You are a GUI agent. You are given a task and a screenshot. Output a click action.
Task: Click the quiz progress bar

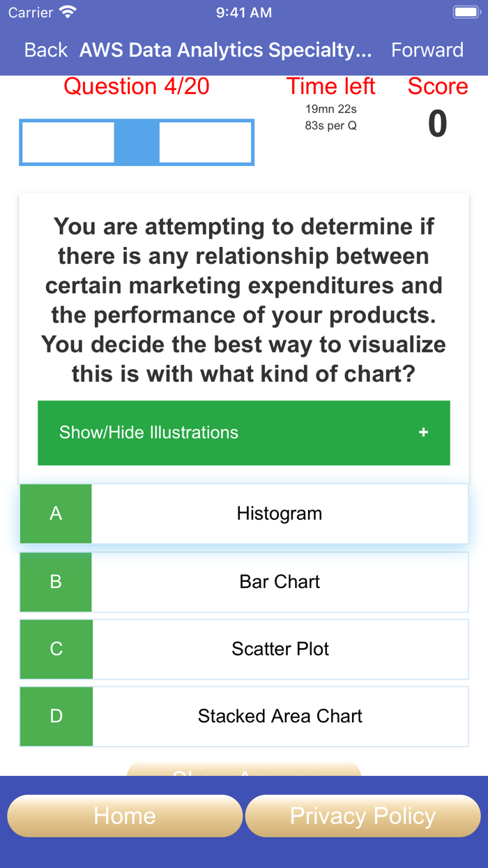pos(137,142)
